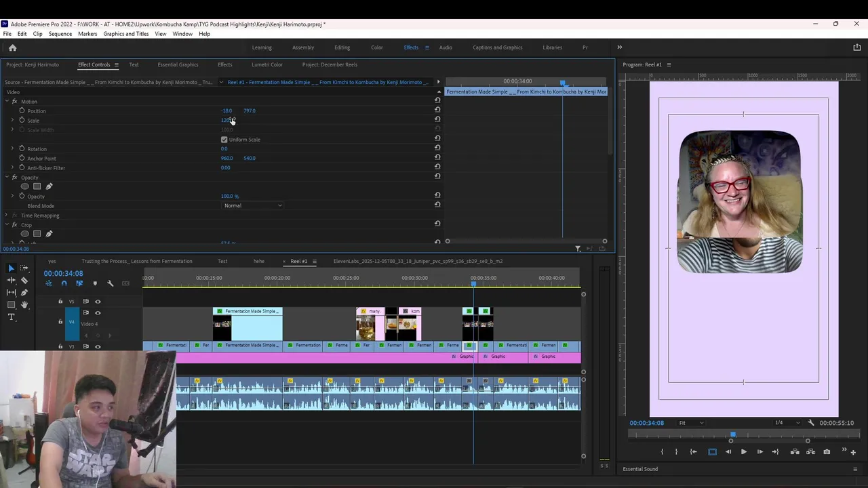The image size is (868, 488).
Task: Click the Export Frame camera icon
Action: [827, 452]
